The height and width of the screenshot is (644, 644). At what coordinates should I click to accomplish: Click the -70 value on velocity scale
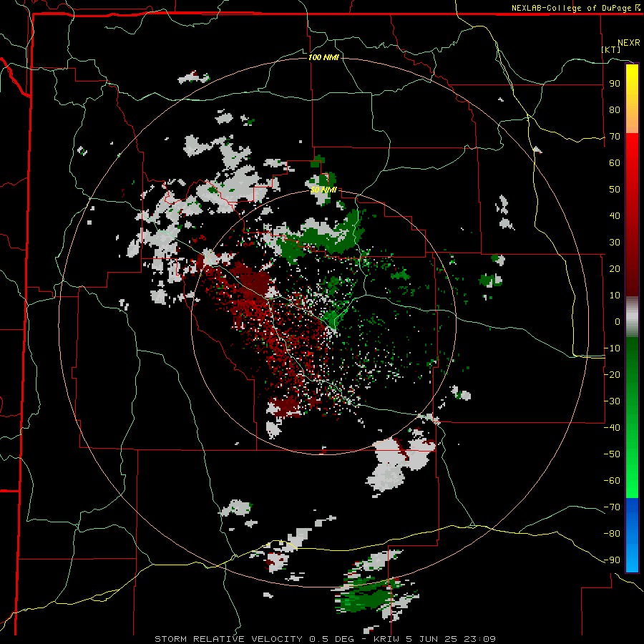[612, 507]
